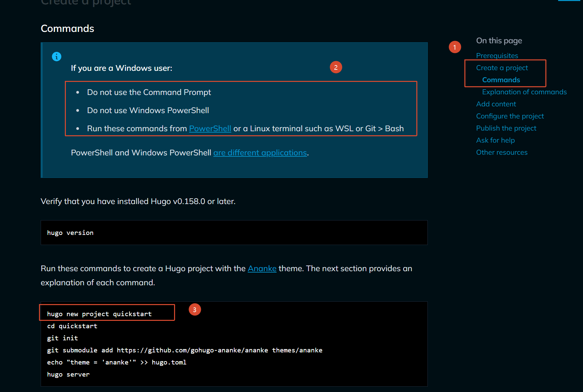583x392 pixels.
Task: Select Commands in the On this page list
Action: click(501, 80)
